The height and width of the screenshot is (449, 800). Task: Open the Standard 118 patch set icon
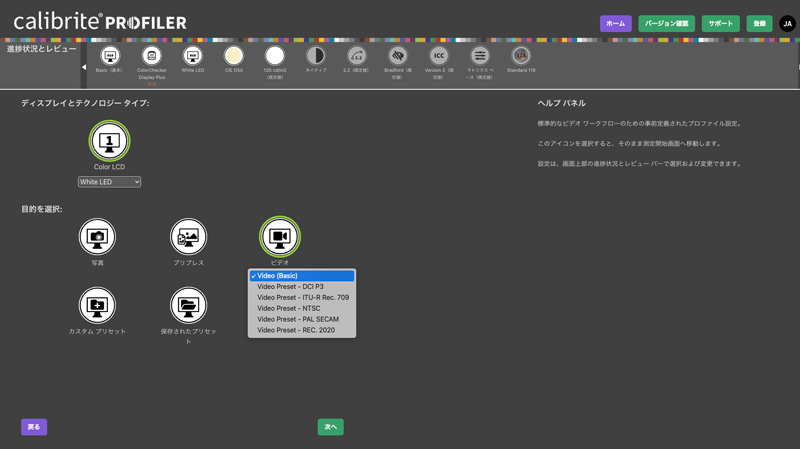(x=521, y=56)
